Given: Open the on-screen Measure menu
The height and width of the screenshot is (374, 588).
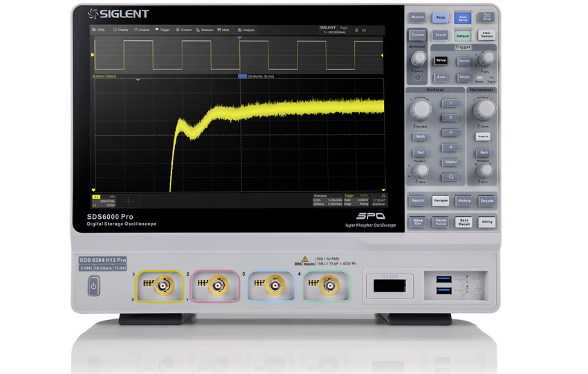Looking at the screenshot, I should click(205, 30).
